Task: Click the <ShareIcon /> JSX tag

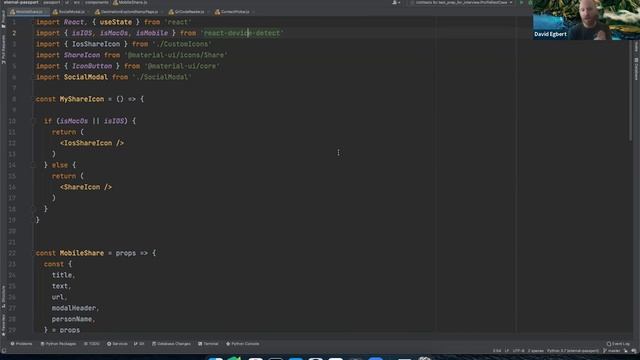Action: pos(86,187)
